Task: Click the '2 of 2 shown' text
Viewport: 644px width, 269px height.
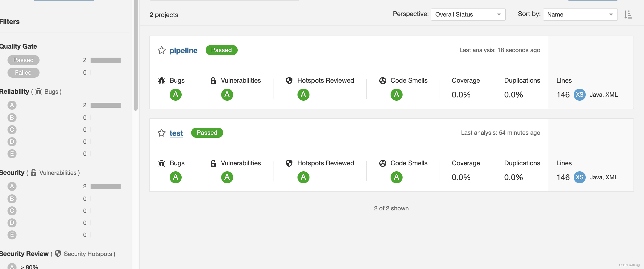Action: pos(391,208)
